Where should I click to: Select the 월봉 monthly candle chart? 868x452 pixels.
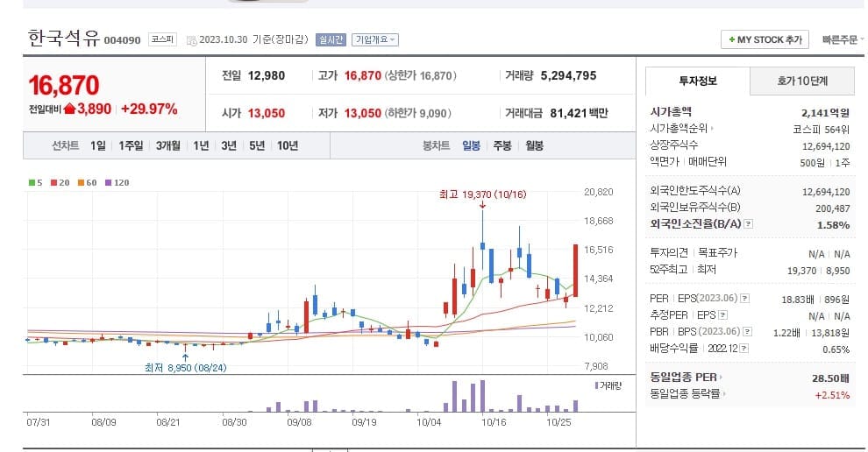tap(534, 145)
